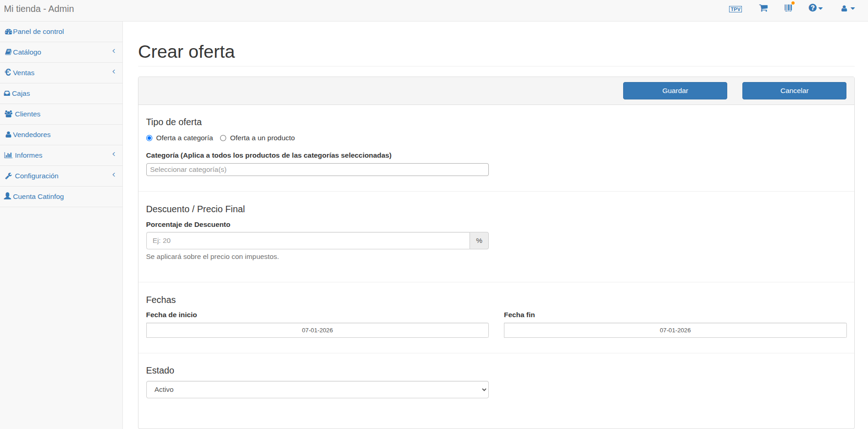The height and width of the screenshot is (429, 868).
Task: Click the Panel de control dashboard icon
Action: pyautogui.click(x=8, y=32)
